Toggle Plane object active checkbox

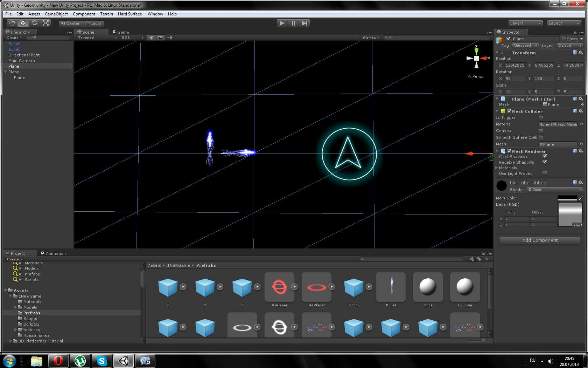[508, 39]
